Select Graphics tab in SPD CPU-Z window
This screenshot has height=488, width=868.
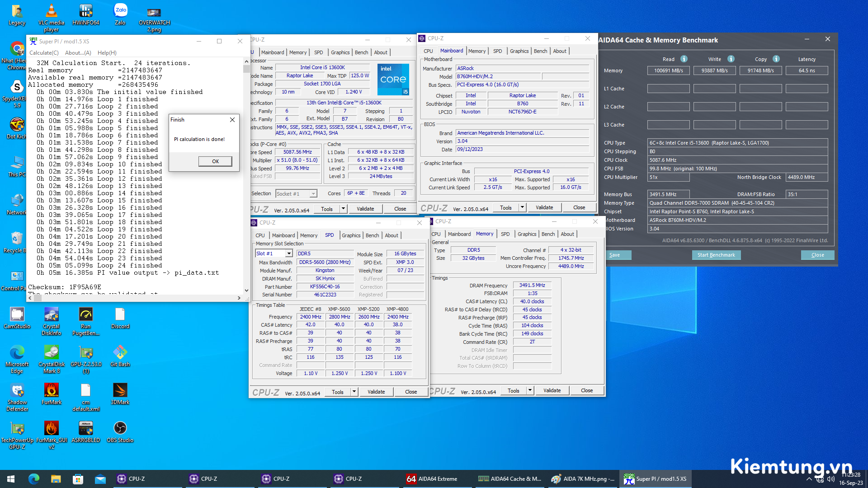[x=351, y=235]
